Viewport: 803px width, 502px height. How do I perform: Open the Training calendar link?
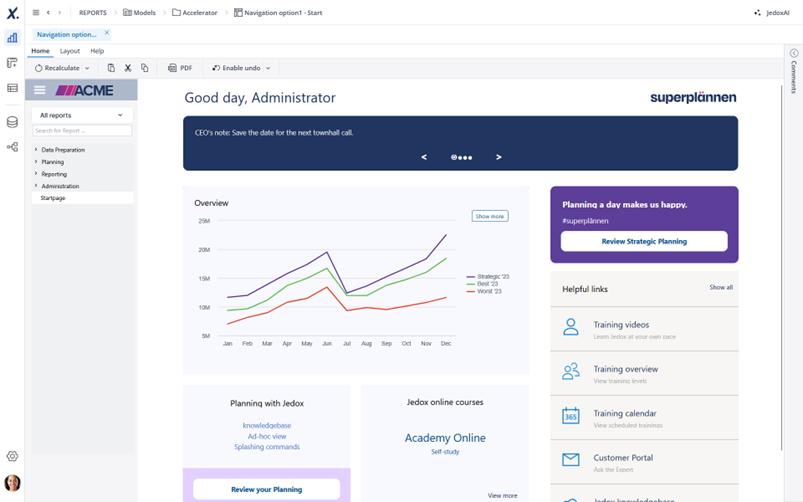point(625,413)
